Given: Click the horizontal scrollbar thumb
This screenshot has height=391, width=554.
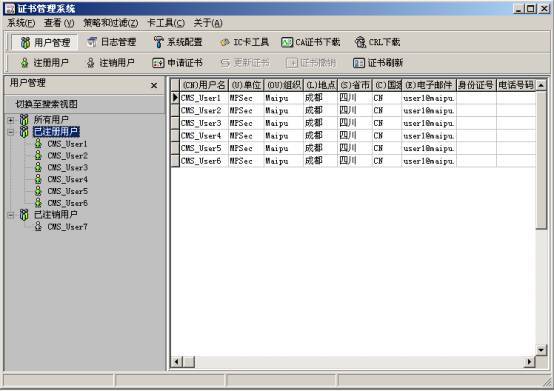Looking at the screenshot, I should (x=188, y=362).
